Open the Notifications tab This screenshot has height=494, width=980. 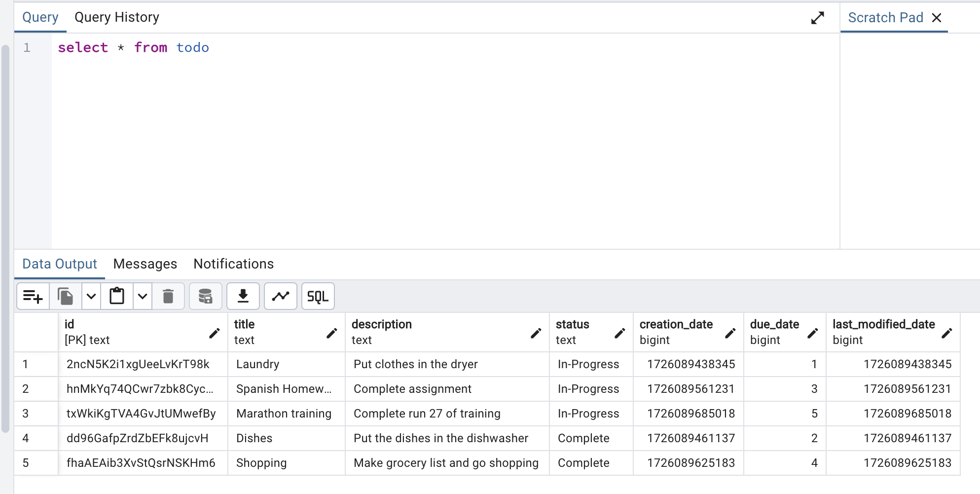233,264
